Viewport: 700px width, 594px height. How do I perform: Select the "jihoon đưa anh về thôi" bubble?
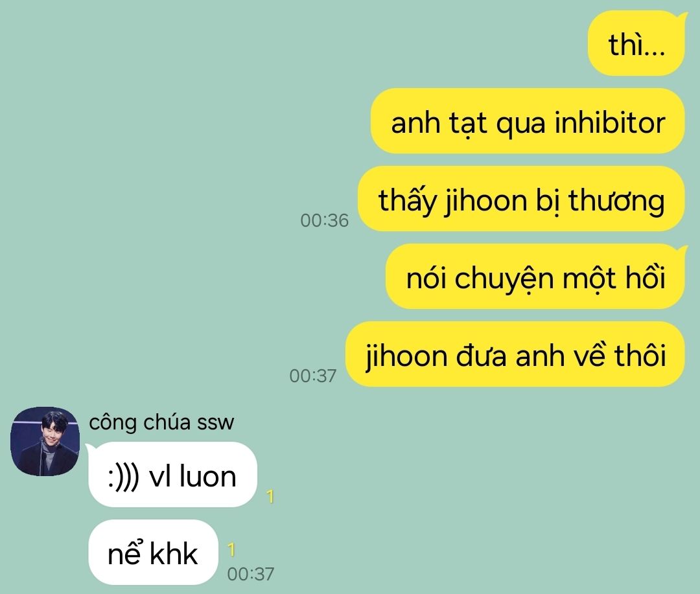[x=515, y=354]
